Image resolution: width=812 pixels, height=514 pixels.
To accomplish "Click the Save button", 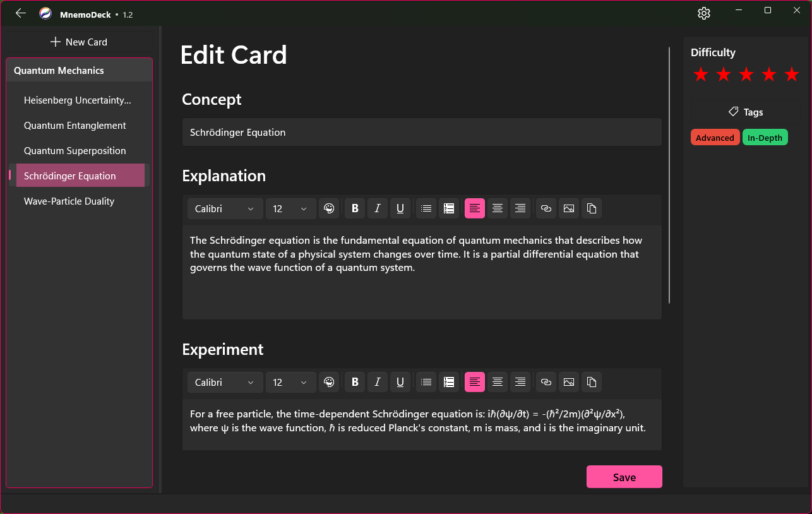I will coord(624,477).
